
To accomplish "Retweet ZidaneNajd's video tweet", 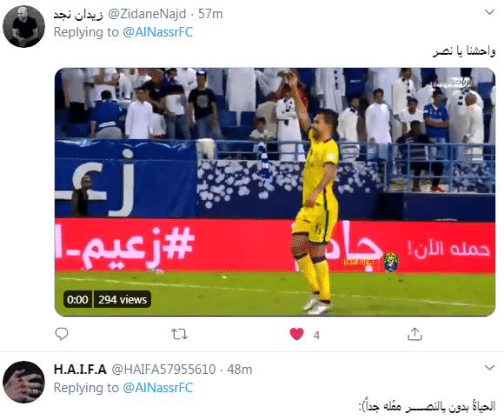I will (179, 334).
